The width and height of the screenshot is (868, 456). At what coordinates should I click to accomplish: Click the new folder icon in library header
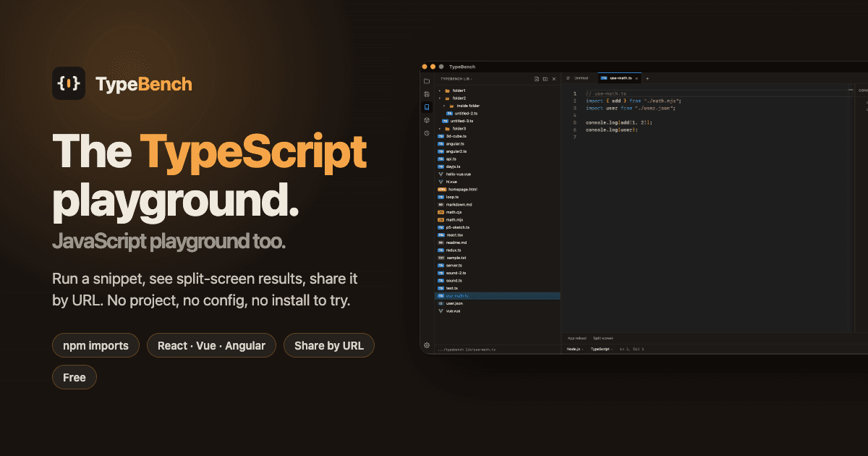coord(545,78)
